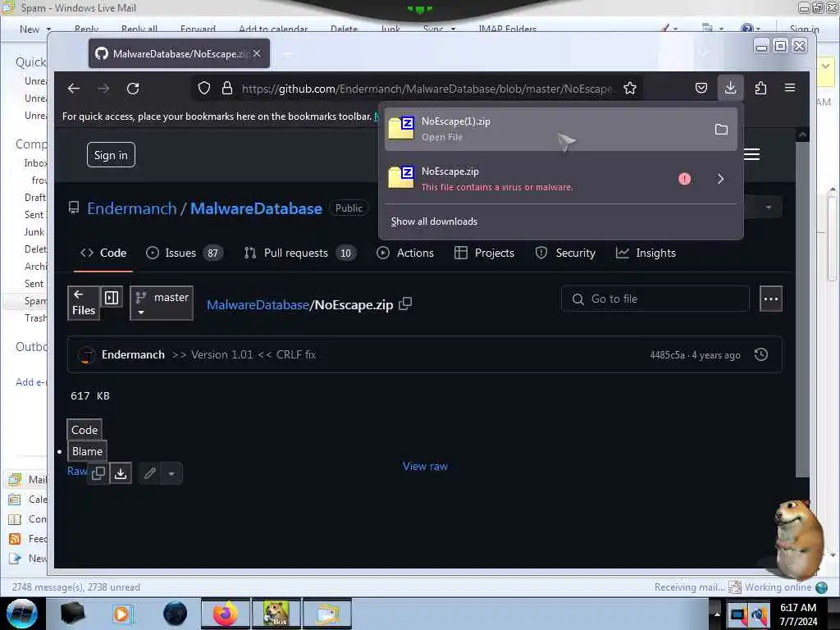Viewport: 840px width, 630px height.
Task: Open the Windows Live Mail taskbar button
Action: point(327,614)
